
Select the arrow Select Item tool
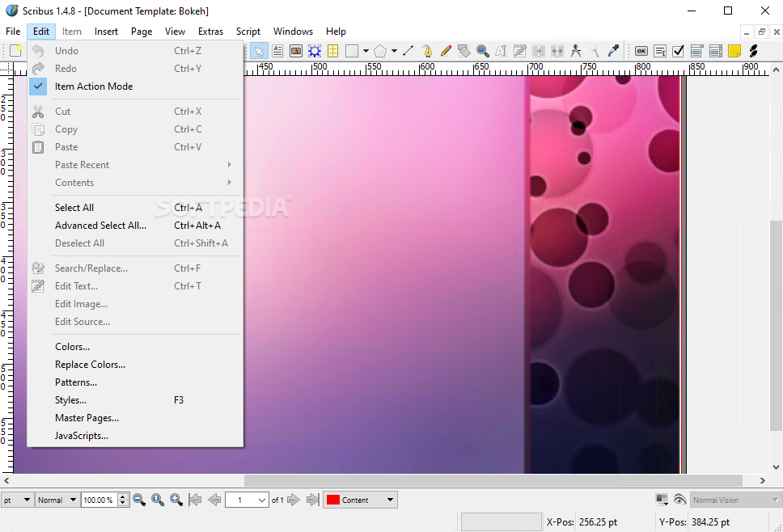259,51
